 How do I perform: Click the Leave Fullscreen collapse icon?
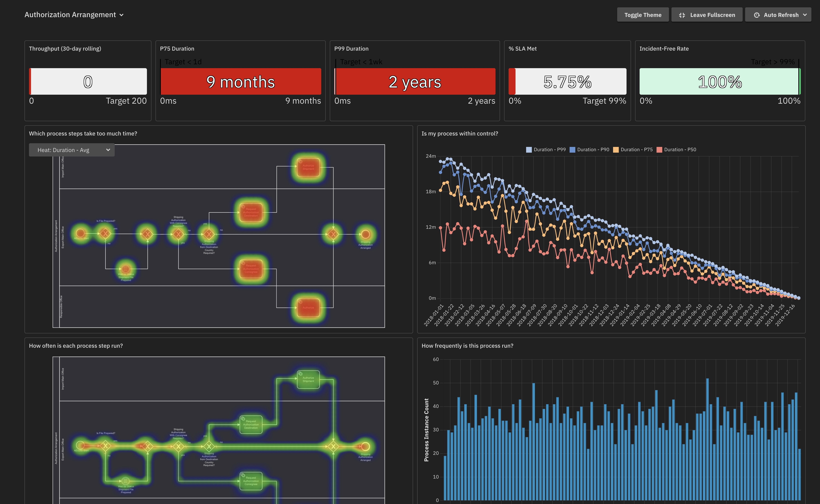[x=682, y=15]
